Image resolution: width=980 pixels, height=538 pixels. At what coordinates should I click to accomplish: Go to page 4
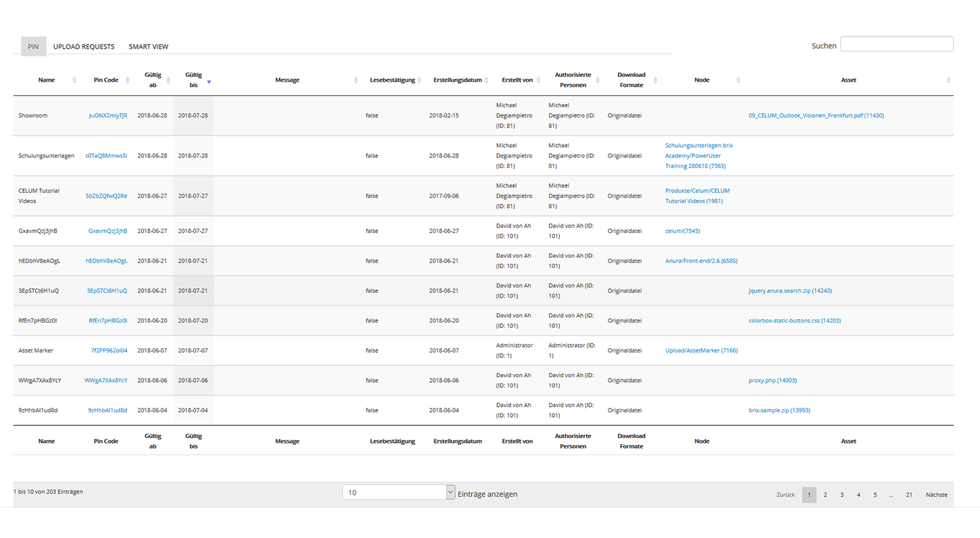pos(858,495)
